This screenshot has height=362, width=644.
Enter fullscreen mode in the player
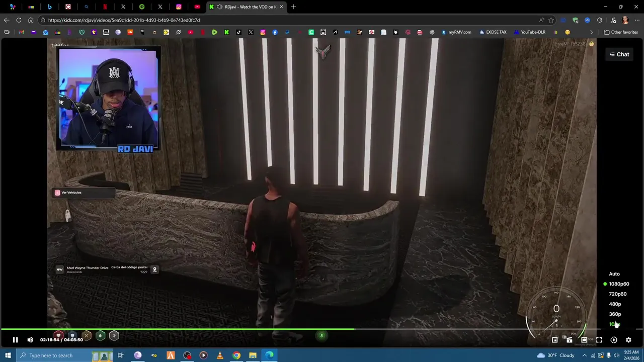click(x=599, y=340)
